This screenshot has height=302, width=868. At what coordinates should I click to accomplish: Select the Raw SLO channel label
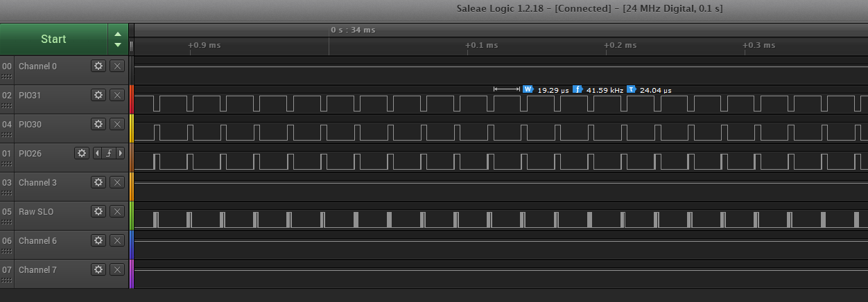coord(36,211)
